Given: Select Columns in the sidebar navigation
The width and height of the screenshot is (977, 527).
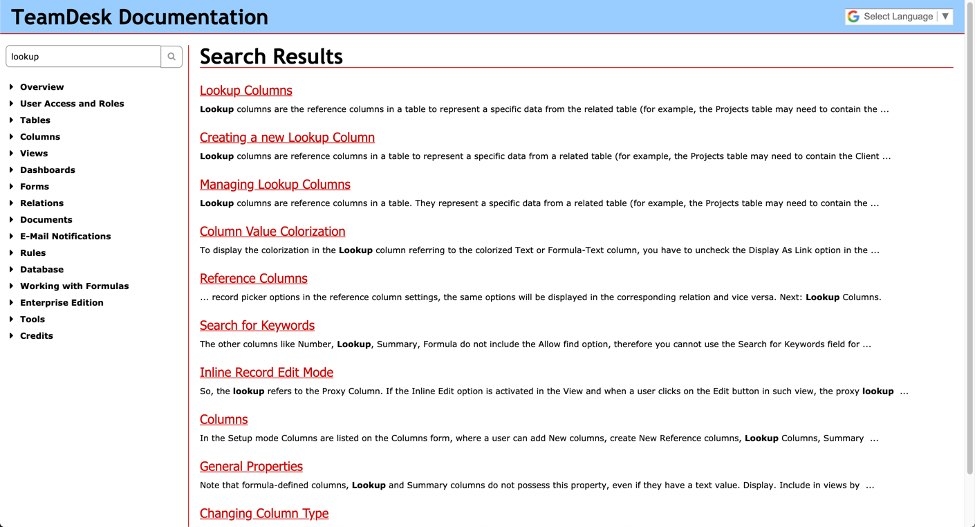Looking at the screenshot, I should click(40, 137).
